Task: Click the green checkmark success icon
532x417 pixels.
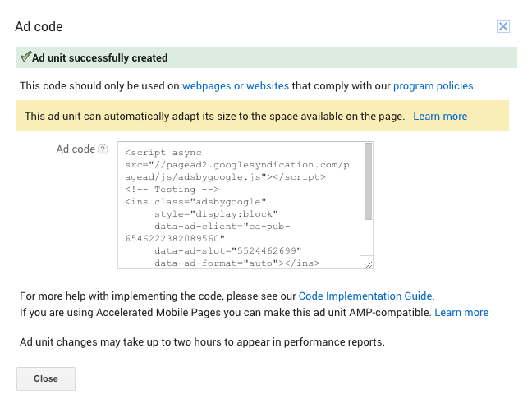Action: click(x=25, y=57)
